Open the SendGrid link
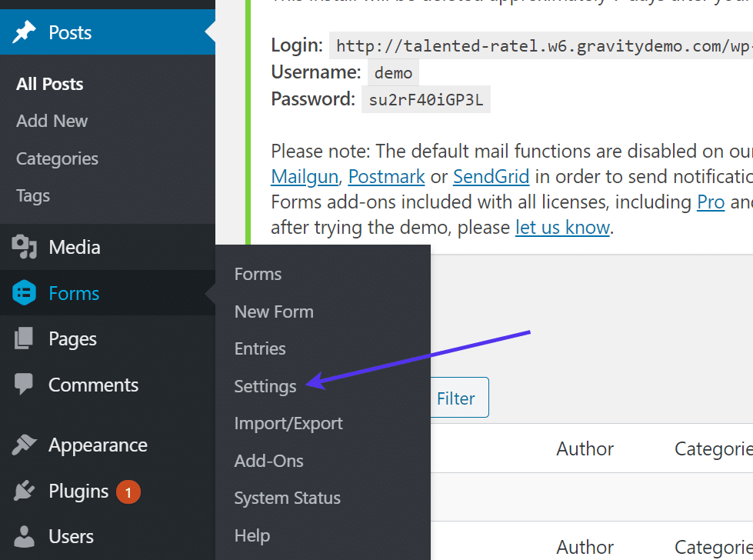The image size is (753, 560). point(491,176)
